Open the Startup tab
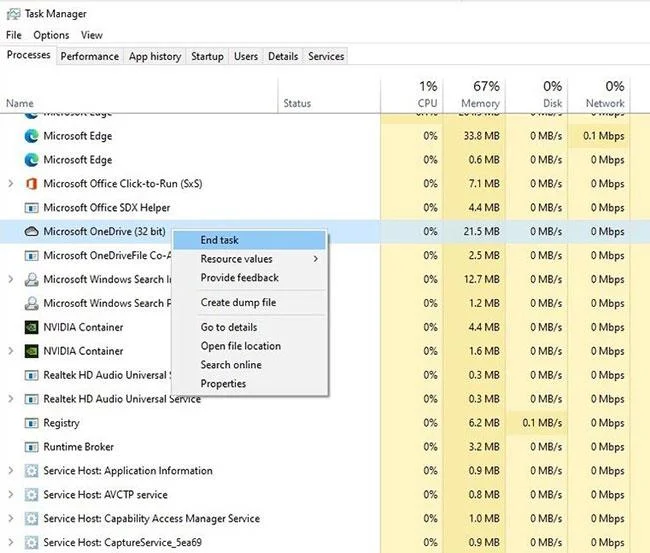This screenshot has height=553, width=650. 207,56
